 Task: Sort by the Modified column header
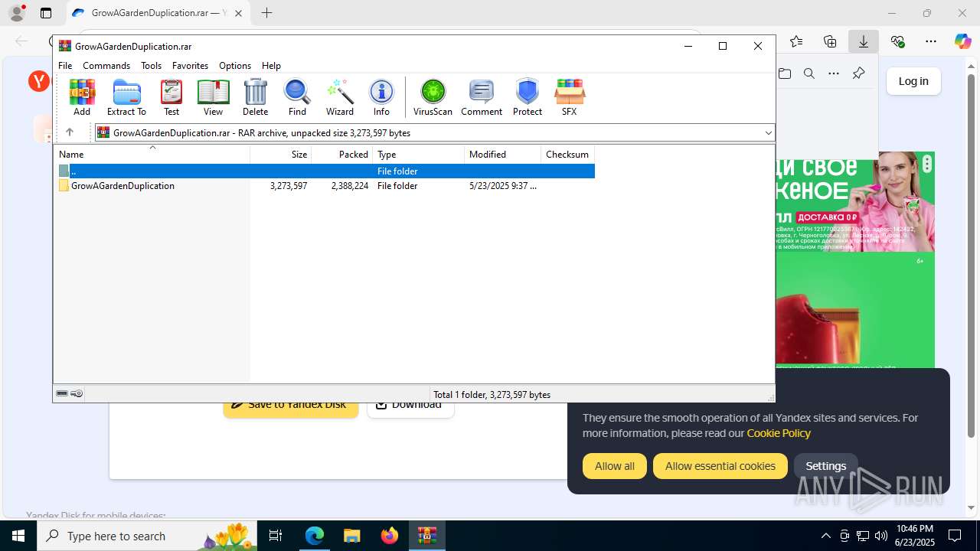[x=503, y=155]
